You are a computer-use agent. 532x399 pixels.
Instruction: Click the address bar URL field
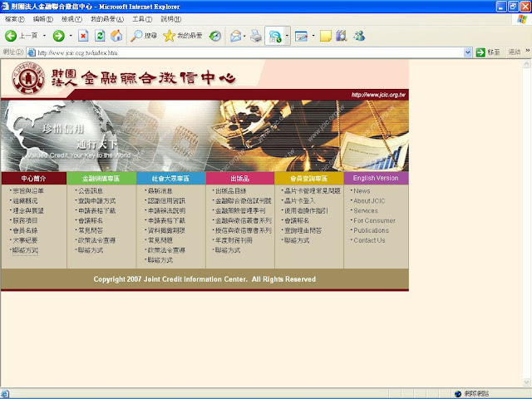[x=249, y=52]
